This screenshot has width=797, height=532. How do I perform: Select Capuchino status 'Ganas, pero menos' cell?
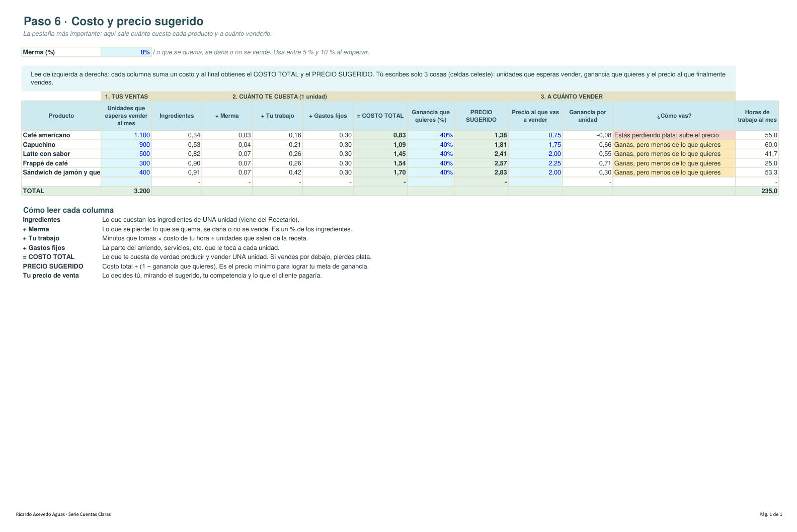tap(674, 145)
